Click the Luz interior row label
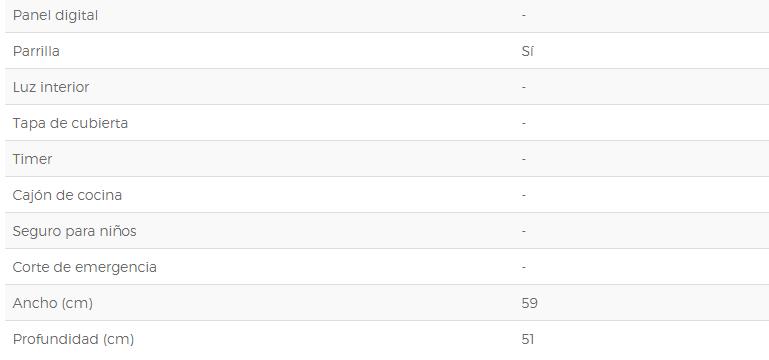The height and width of the screenshot is (360, 769). (x=51, y=87)
